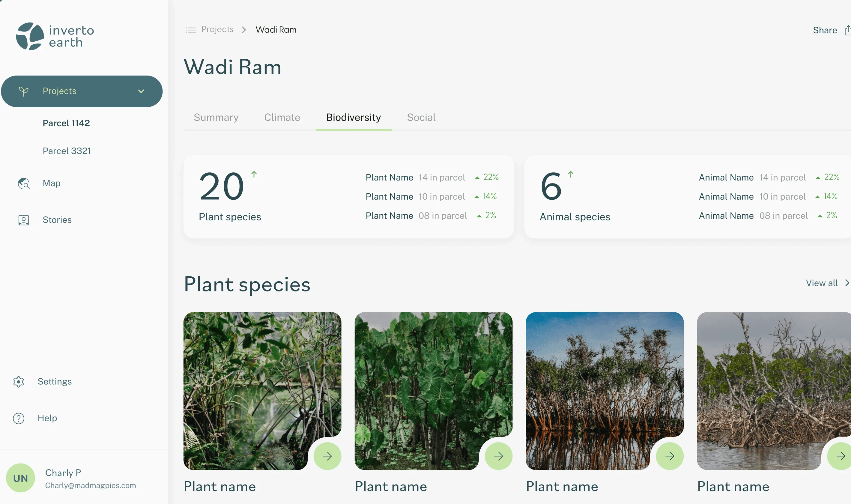Image resolution: width=851 pixels, height=504 pixels.
Task: Open third plant card arrow button
Action: [x=670, y=456]
